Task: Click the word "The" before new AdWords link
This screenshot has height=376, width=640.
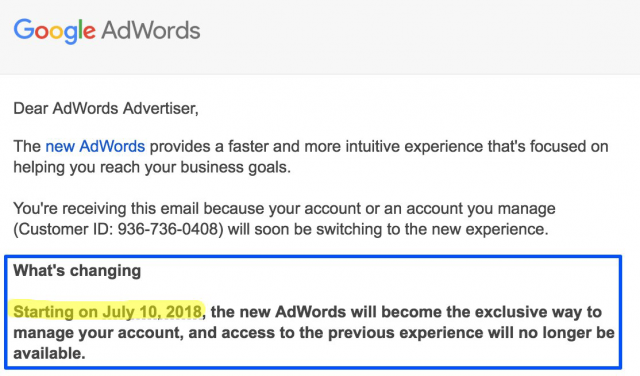Action: coord(27,146)
